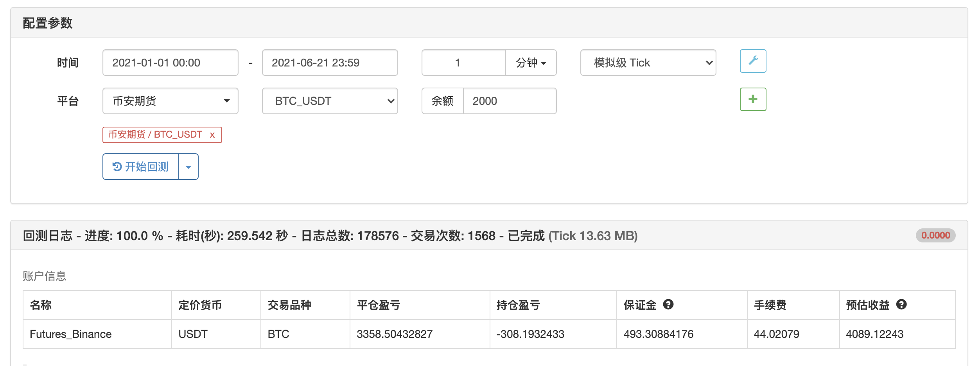The height and width of the screenshot is (366, 980).
Task: Remove the 币安期货 / BTC_USDT tag
Action: pos(212,135)
